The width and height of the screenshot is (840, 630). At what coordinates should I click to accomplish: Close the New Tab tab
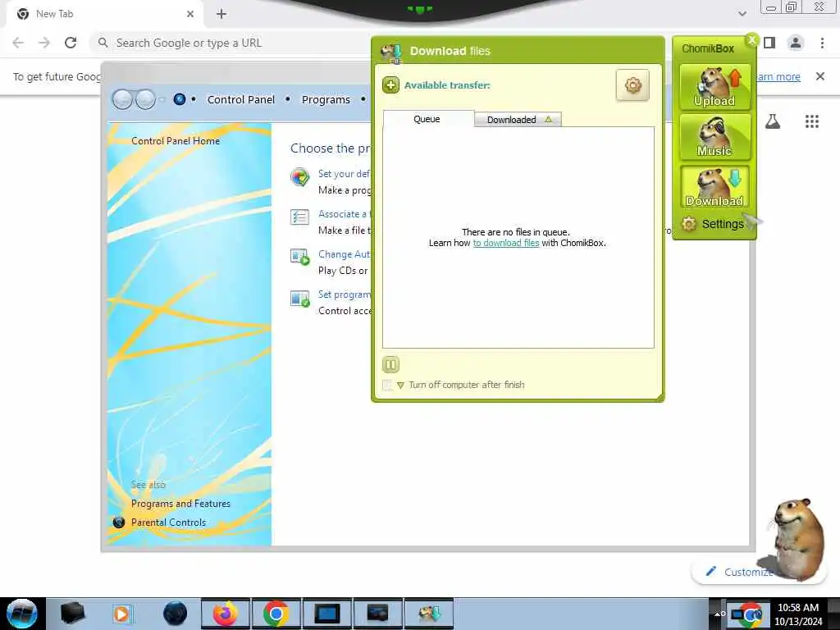click(x=190, y=14)
